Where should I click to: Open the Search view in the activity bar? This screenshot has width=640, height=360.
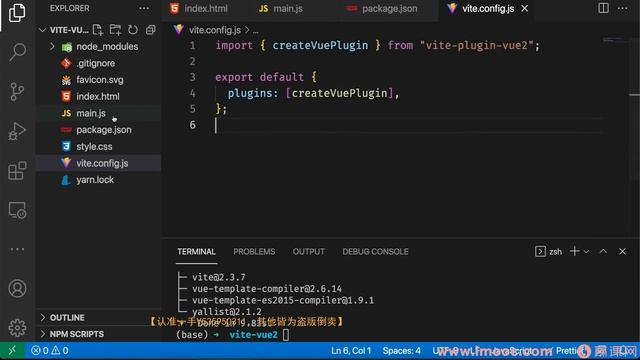[x=17, y=52]
